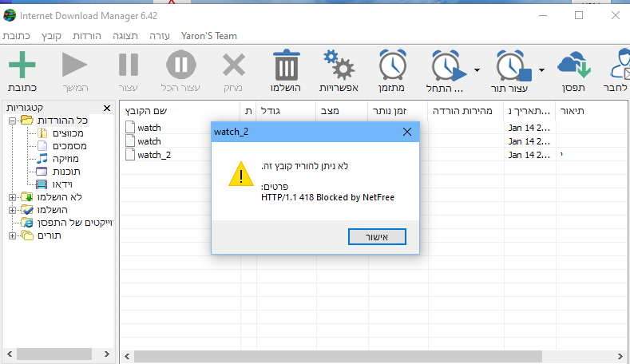Open the תצוגה (View) menu
Screen dimensions: 630x364
(x=125, y=36)
